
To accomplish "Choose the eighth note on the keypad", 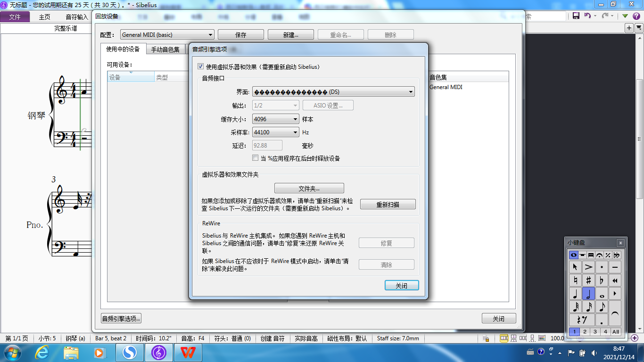I will [602, 307].
